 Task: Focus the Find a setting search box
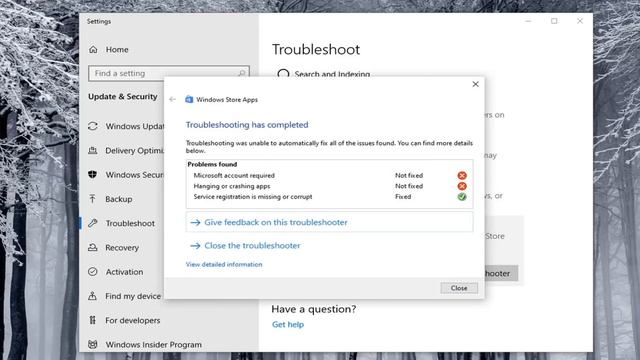169,73
